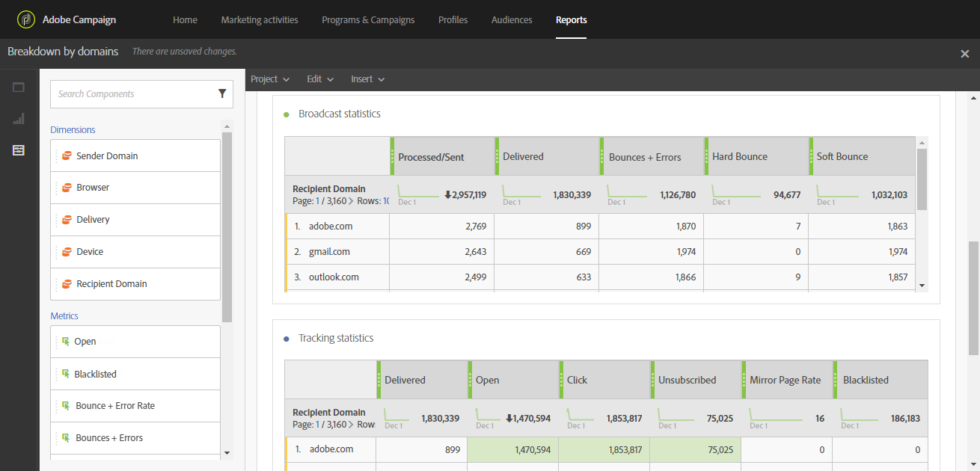Click the Open metric icon

coord(66,342)
